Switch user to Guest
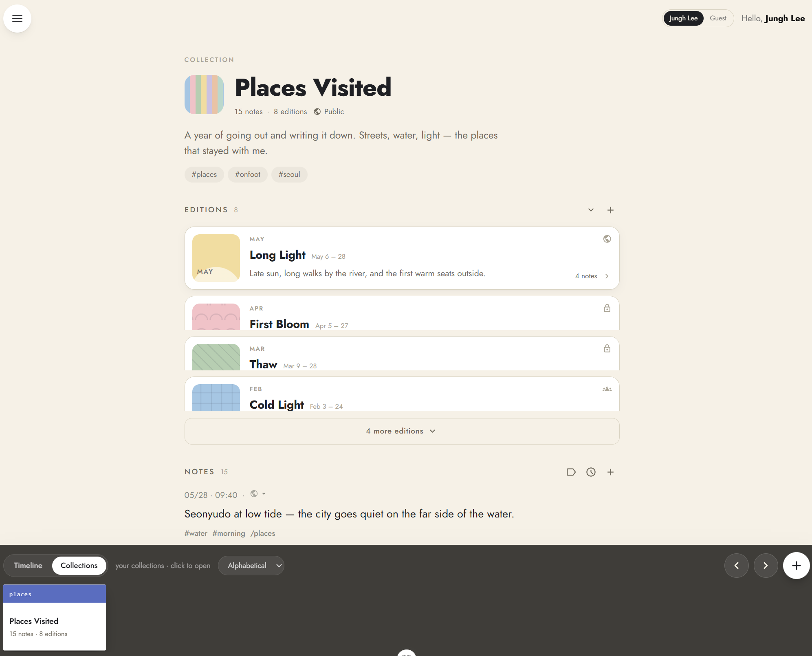 click(x=718, y=18)
